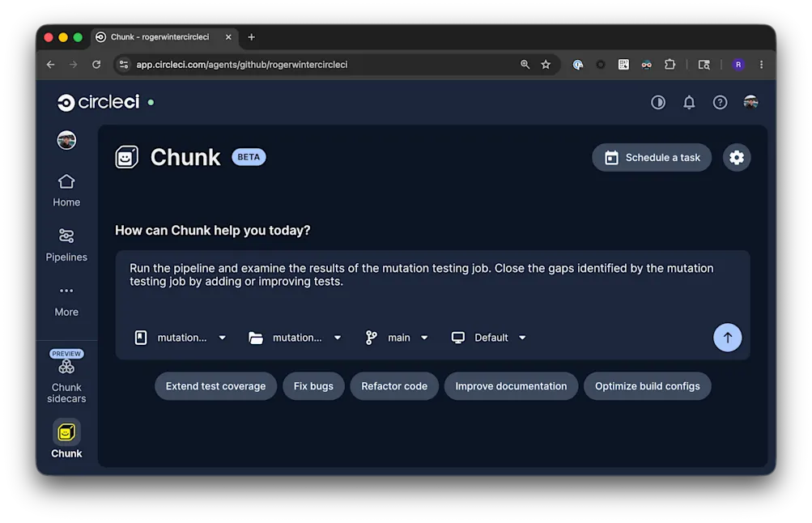Click the BETA badge
Viewport: 812px width, 523px height.
tap(249, 157)
